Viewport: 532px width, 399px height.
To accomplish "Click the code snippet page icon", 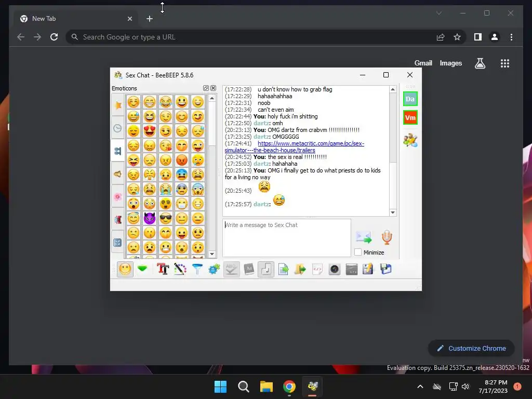I will point(317,269).
